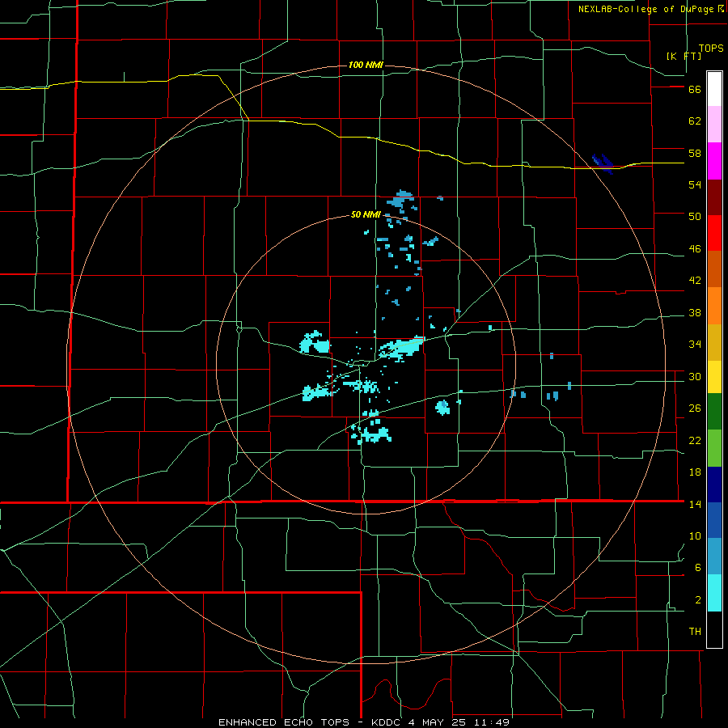Pick the medium blue legend swatch
The height and width of the screenshot is (728, 728).
tap(714, 520)
